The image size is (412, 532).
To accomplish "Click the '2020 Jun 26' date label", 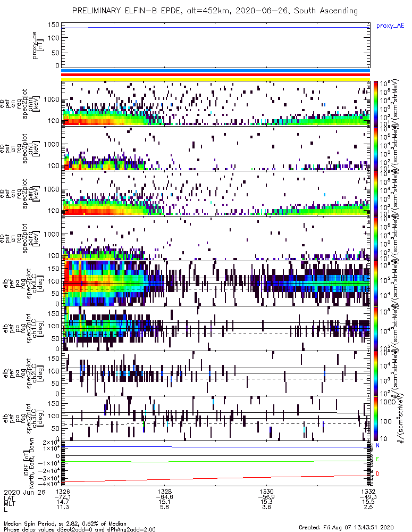I will (x=24, y=492).
